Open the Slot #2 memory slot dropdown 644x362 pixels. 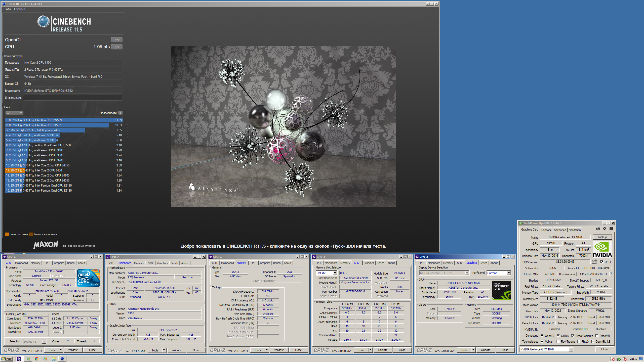[x=326, y=273]
